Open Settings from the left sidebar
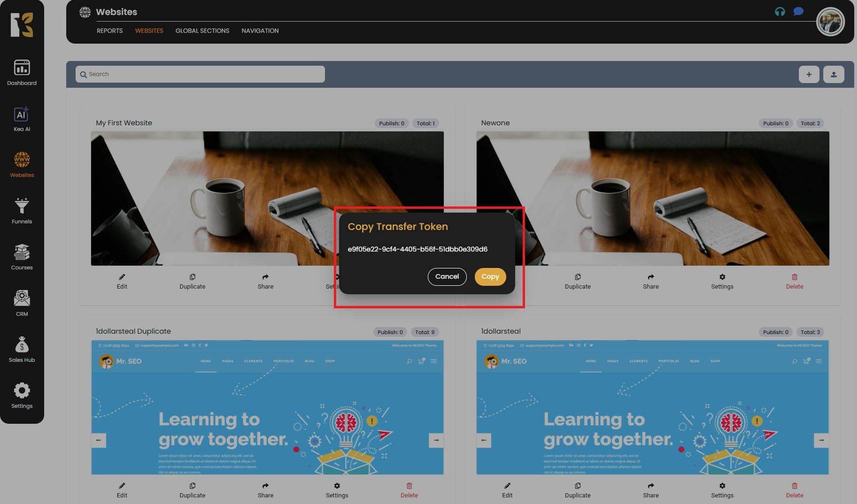Viewport: 857px width, 504px height. (x=22, y=396)
